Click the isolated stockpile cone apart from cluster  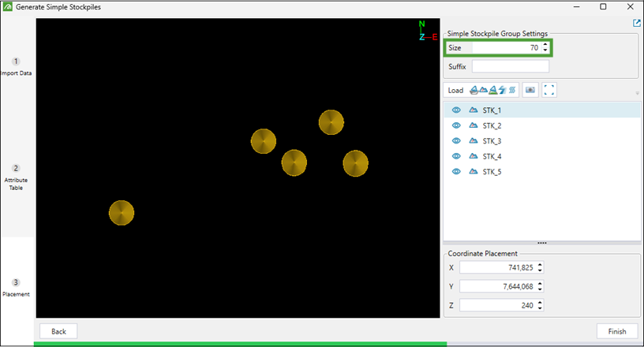coord(122,213)
